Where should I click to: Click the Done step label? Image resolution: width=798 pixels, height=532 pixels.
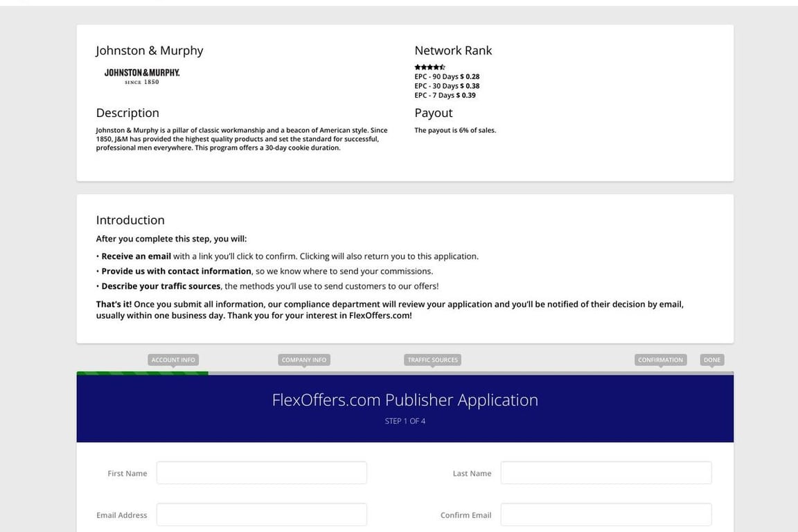click(x=711, y=360)
